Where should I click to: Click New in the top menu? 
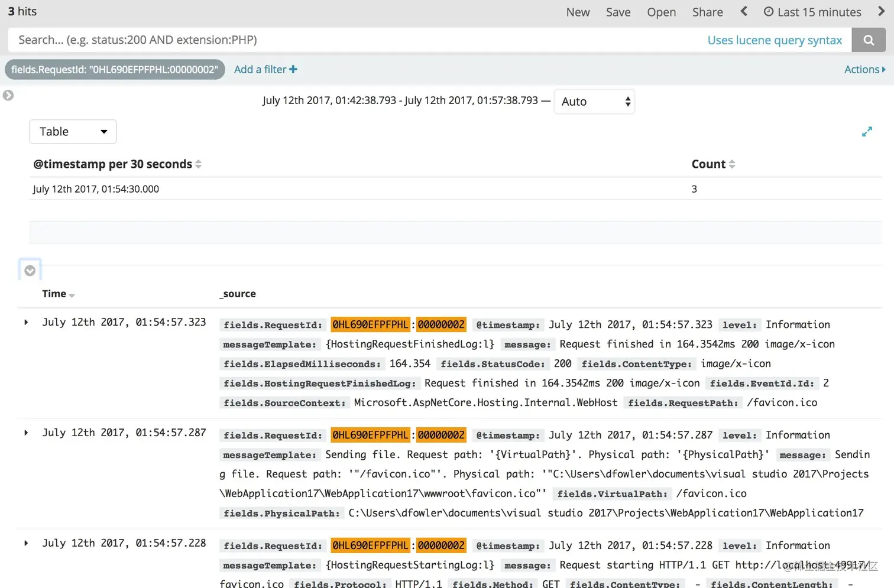(x=578, y=12)
